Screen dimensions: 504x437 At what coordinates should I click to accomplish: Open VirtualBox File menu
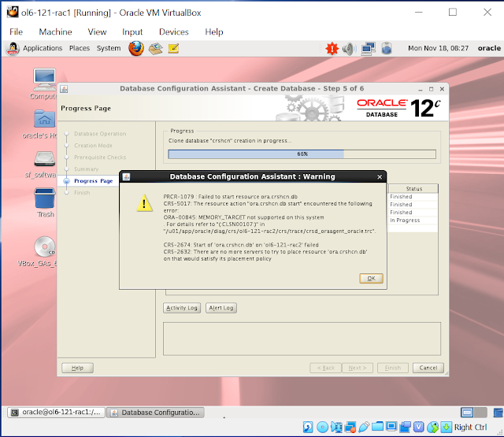tap(16, 31)
